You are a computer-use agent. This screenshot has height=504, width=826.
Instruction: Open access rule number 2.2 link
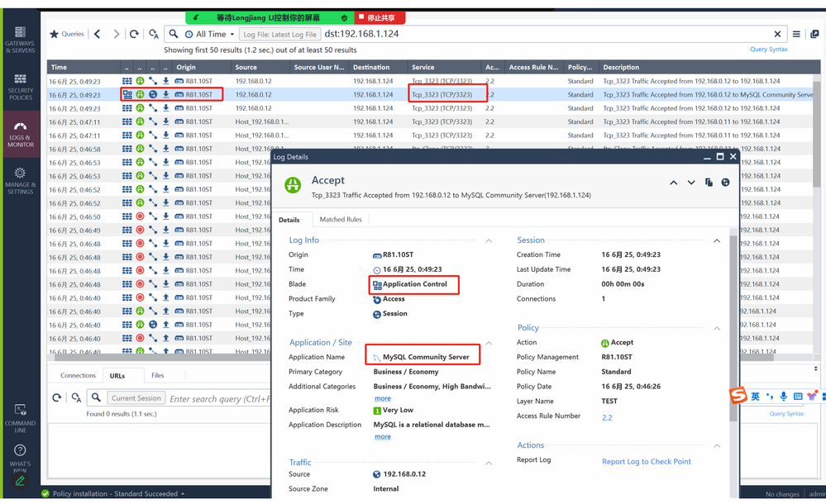coord(607,417)
